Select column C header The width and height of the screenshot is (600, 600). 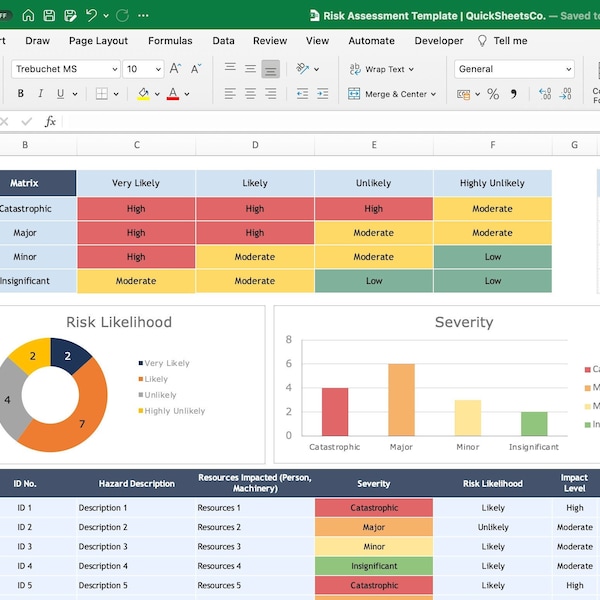click(x=137, y=145)
